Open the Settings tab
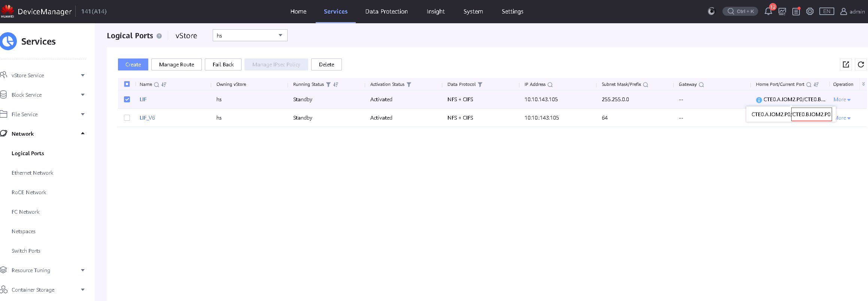This screenshot has width=868, height=301. click(x=513, y=12)
